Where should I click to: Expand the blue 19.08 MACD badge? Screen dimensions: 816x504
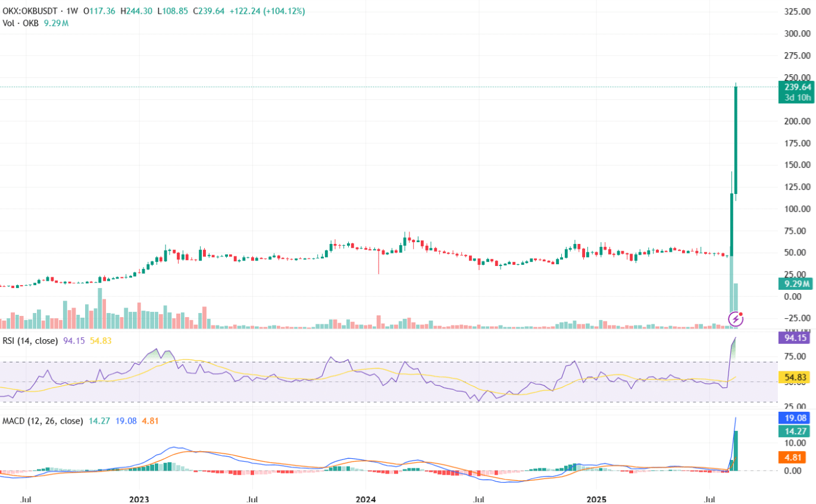[796, 418]
